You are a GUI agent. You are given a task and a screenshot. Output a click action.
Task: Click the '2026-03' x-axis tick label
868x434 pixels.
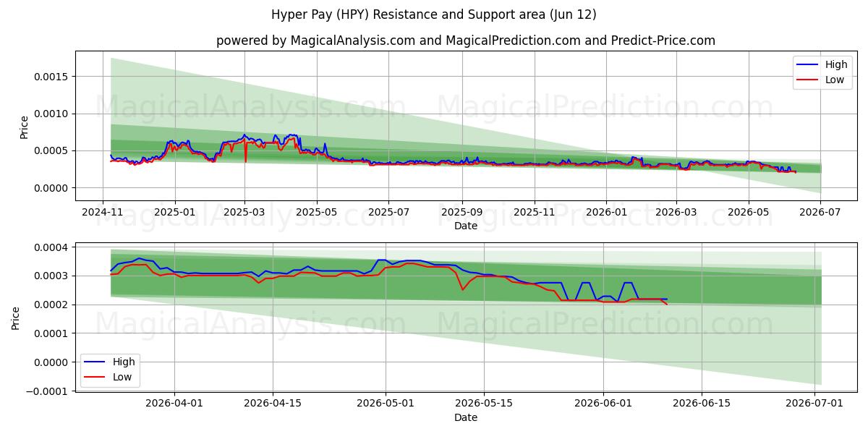676,212
